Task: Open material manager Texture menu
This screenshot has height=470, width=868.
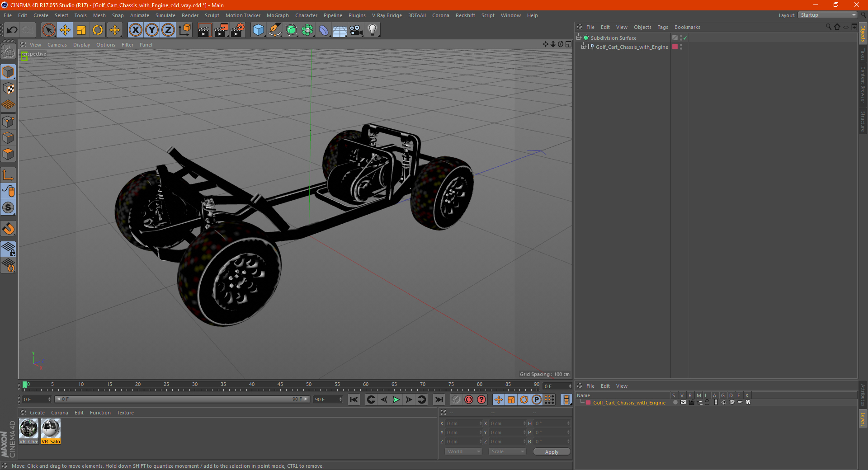Action: (125, 413)
